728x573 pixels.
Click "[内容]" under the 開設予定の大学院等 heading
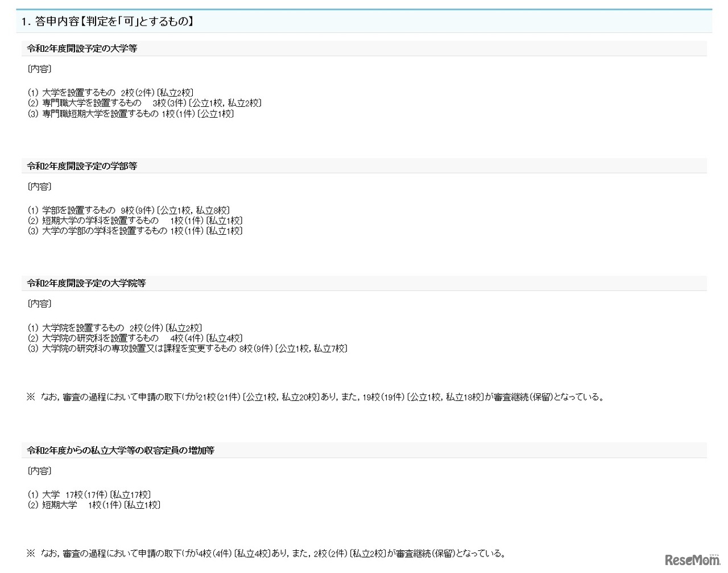point(39,304)
